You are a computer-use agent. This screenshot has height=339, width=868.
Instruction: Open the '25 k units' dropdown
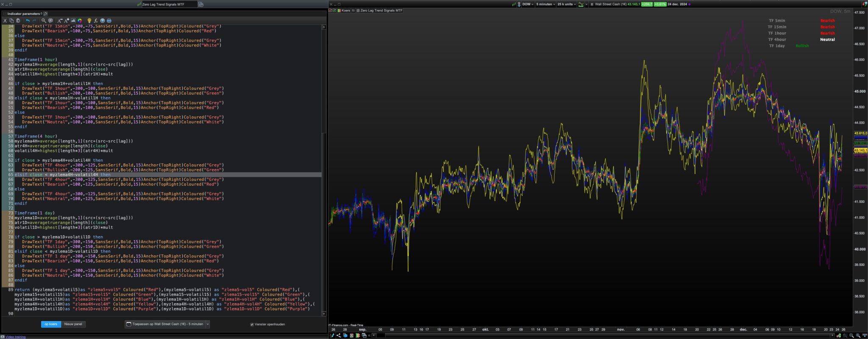567,4
